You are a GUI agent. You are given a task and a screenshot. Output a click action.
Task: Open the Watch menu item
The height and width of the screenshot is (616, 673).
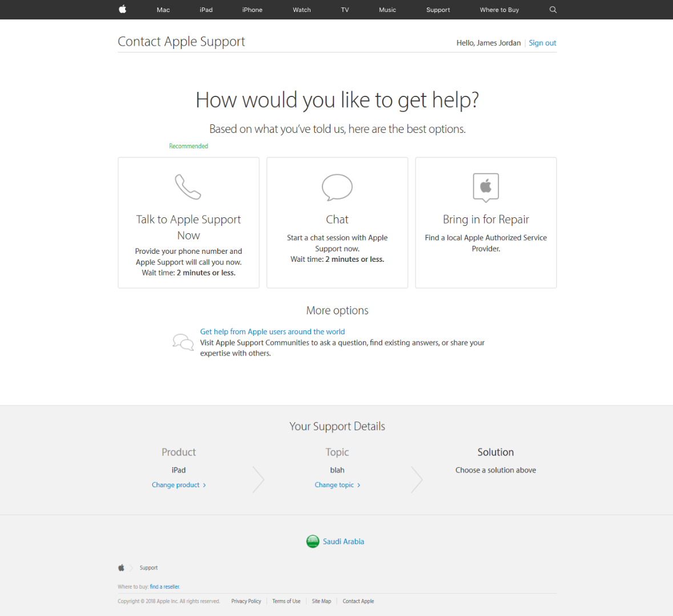tap(302, 10)
